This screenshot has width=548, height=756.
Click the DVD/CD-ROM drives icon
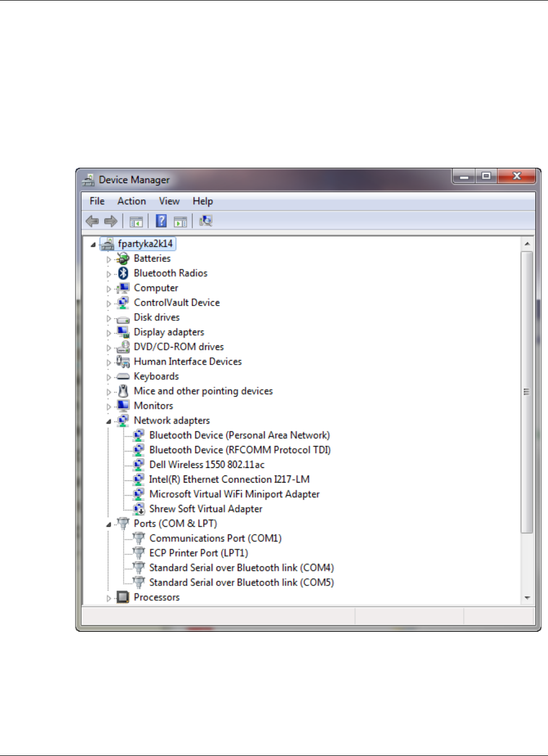[x=124, y=347]
